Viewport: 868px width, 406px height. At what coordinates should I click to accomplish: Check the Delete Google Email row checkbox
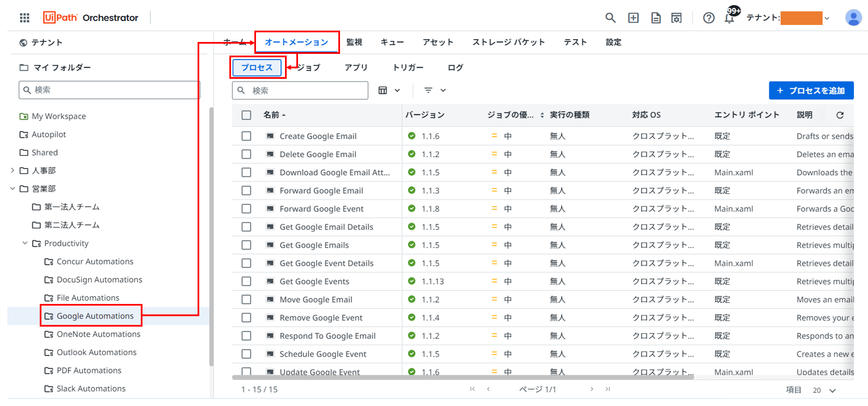click(x=246, y=154)
